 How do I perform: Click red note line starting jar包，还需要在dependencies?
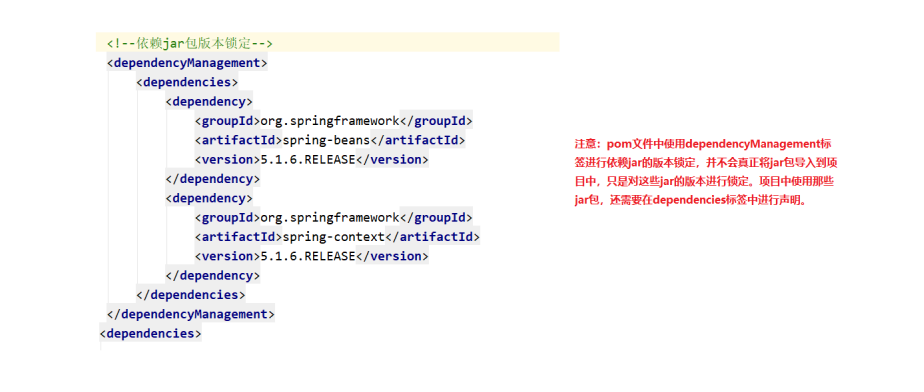pos(690,200)
